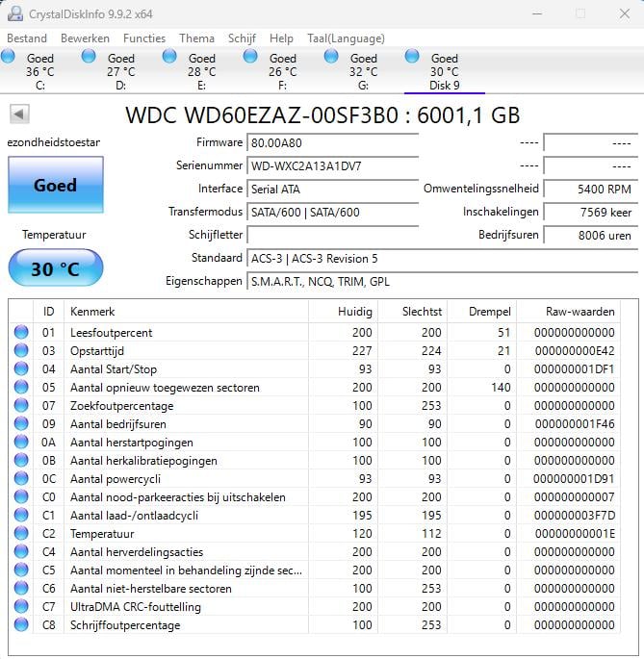Screen dimensions: 644x659
Task: Click status orb of nood-parkeeracties row
Action: 21,496
